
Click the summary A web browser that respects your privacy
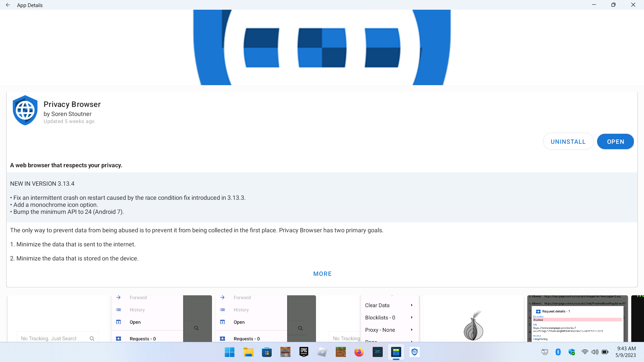[x=66, y=165]
